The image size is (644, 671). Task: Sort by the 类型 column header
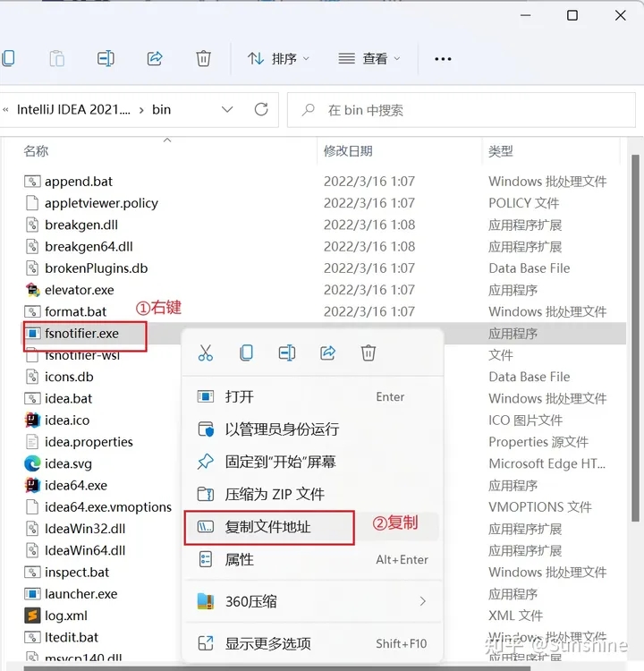(501, 151)
